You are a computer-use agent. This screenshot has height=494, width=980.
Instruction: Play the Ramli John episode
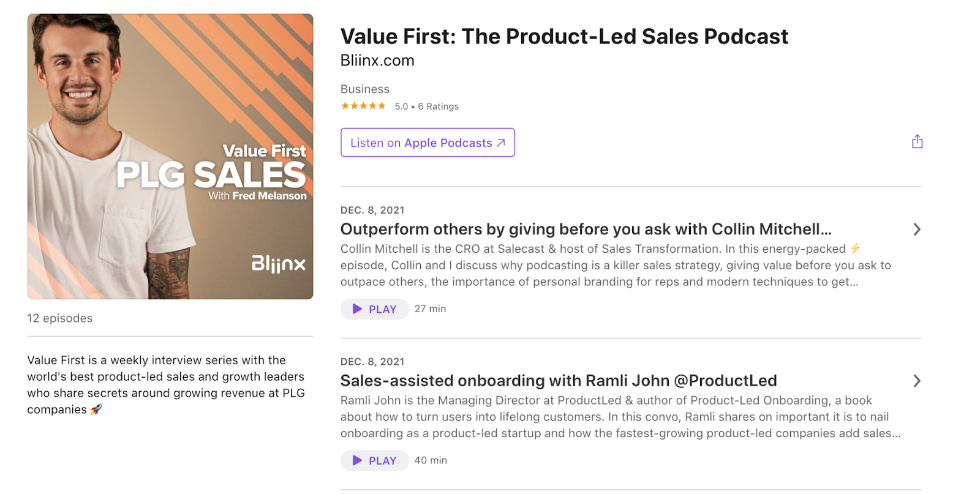point(374,460)
